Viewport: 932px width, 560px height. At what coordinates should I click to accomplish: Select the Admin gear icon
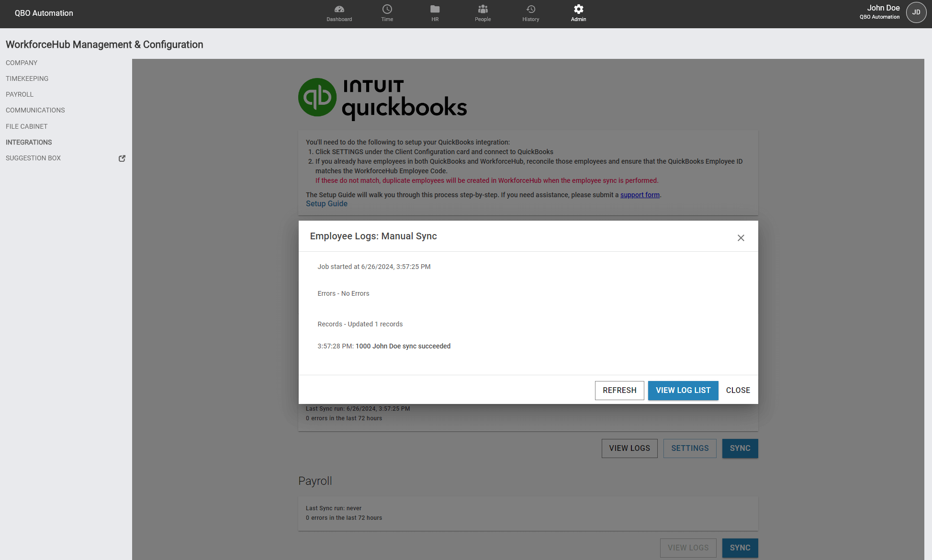[578, 13]
